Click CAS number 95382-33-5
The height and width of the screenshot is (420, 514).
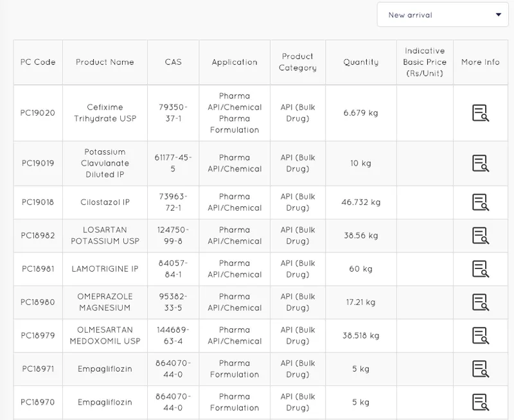pyautogui.click(x=173, y=302)
